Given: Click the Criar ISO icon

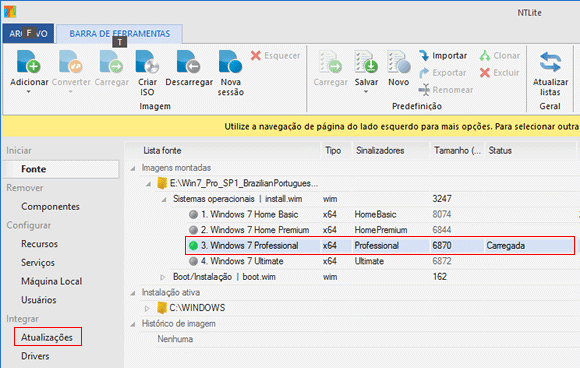Looking at the screenshot, I should (x=147, y=61).
